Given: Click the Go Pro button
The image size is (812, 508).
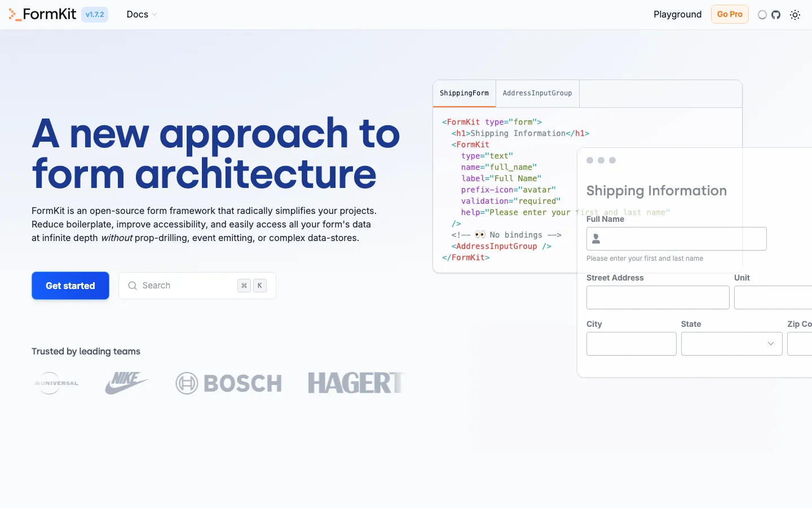Looking at the screenshot, I should click(x=730, y=14).
